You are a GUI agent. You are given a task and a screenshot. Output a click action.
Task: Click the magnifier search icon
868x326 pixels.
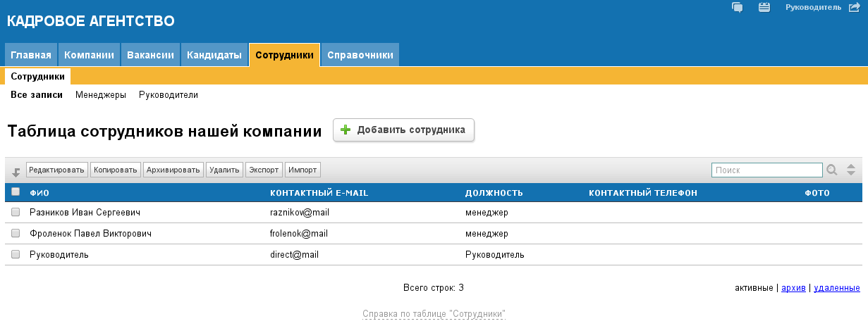coord(833,170)
